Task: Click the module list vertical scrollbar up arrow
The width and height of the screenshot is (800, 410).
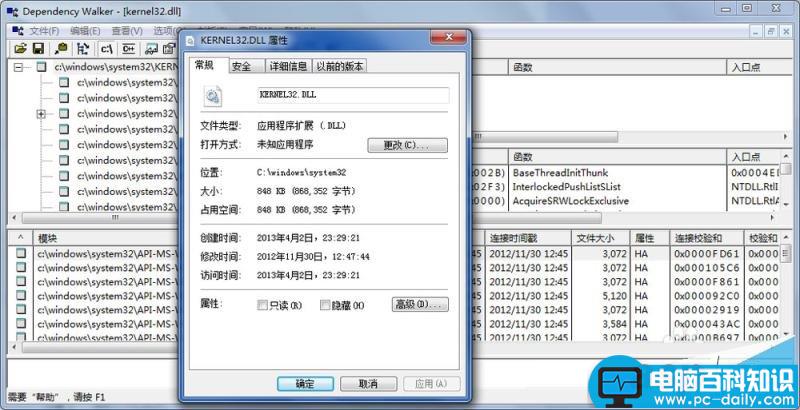Action: click(x=786, y=237)
